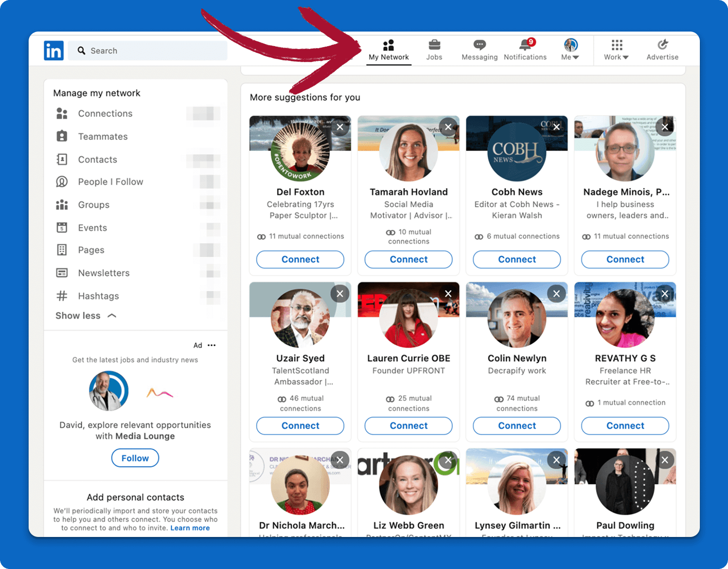Dismiss the Dr Nichola suggestion
The width and height of the screenshot is (728, 569).
tap(340, 460)
